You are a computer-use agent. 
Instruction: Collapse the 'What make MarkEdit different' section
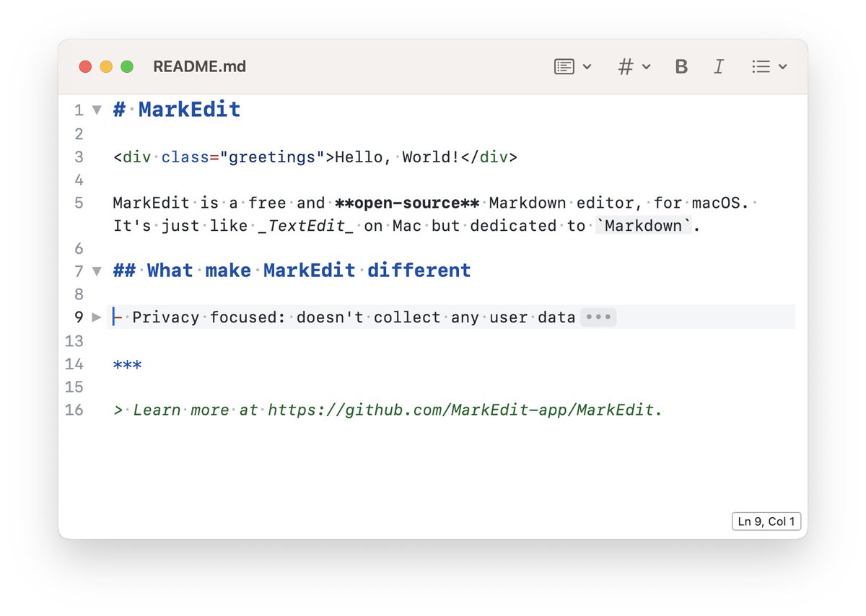click(97, 271)
